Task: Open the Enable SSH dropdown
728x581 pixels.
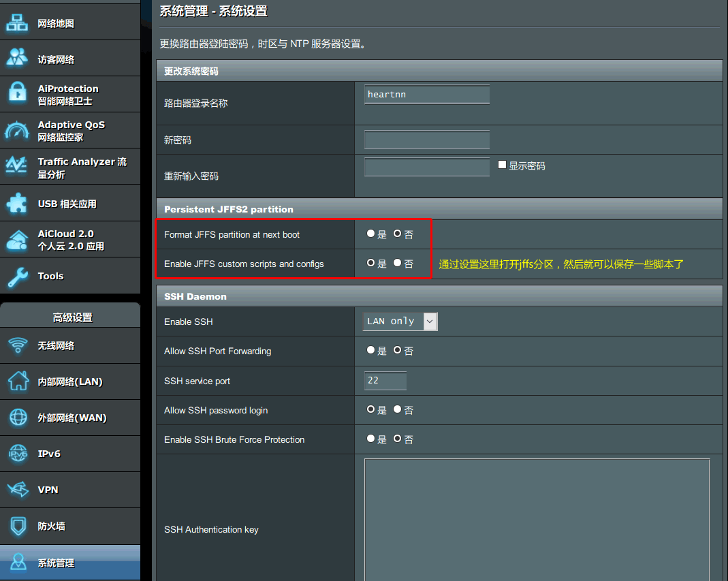Action: (x=400, y=321)
